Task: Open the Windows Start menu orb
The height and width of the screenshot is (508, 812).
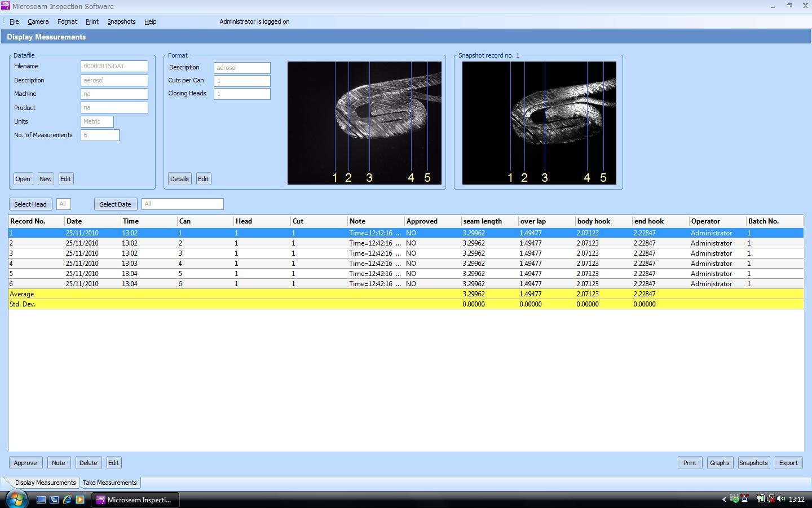Action: (x=16, y=500)
